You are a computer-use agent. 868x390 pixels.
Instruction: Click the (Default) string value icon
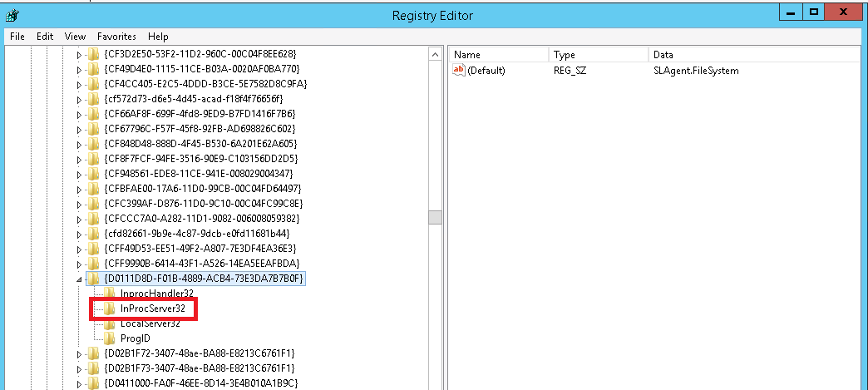(x=458, y=71)
